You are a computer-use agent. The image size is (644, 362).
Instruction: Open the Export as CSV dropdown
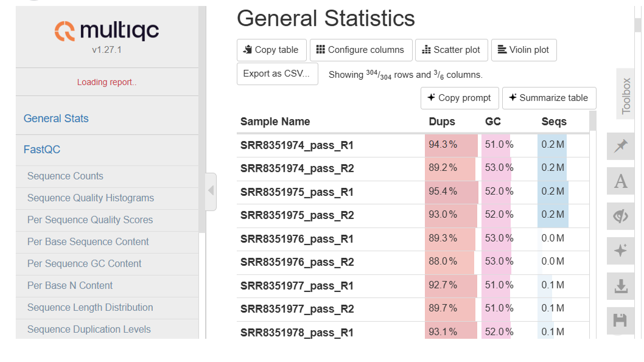coord(277,74)
